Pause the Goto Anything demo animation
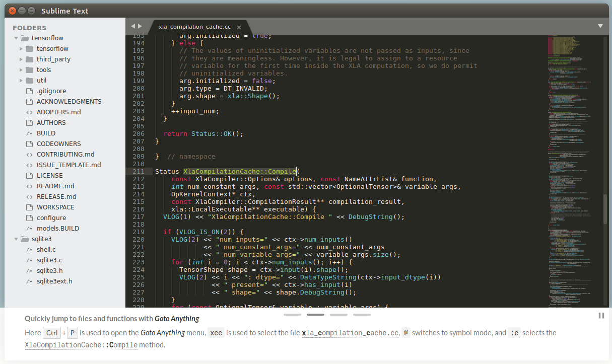 pyautogui.click(x=600, y=316)
